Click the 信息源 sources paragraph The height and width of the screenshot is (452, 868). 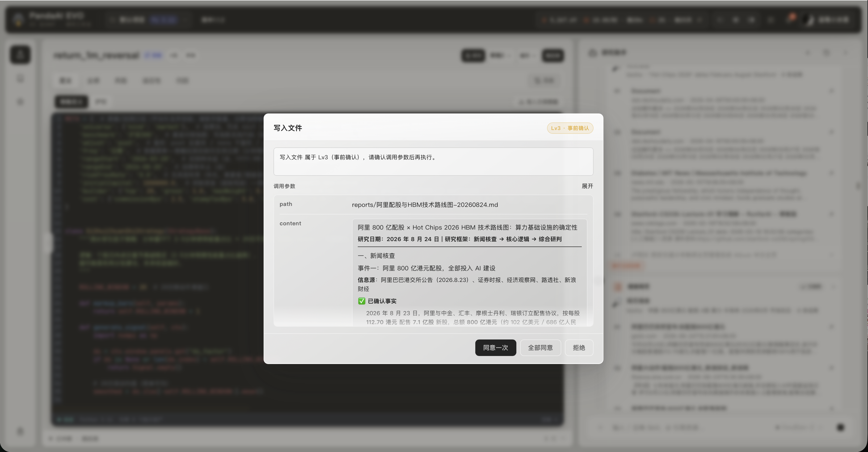click(467, 284)
